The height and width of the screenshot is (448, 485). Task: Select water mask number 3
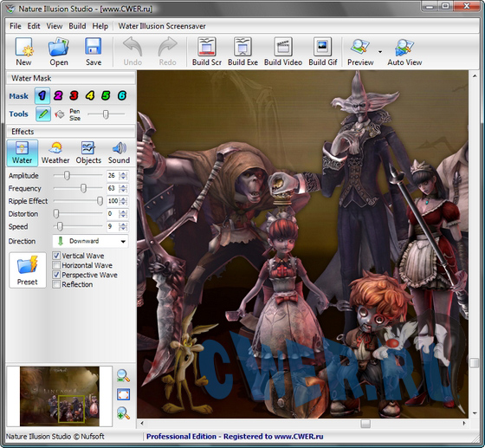pyautogui.click(x=74, y=95)
